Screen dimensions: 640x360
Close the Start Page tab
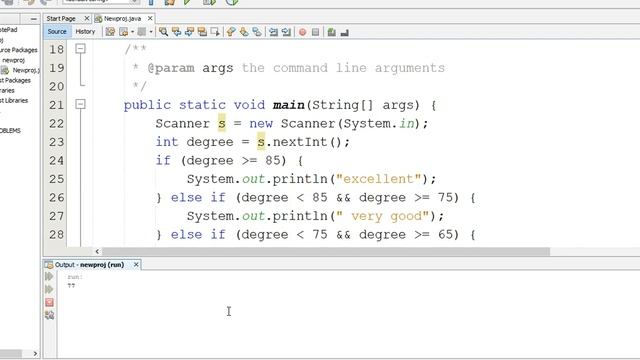(x=87, y=18)
